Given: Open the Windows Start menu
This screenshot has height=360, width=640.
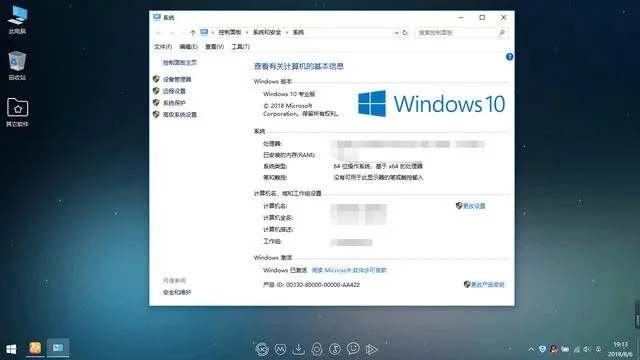Looking at the screenshot, I should (11, 349).
